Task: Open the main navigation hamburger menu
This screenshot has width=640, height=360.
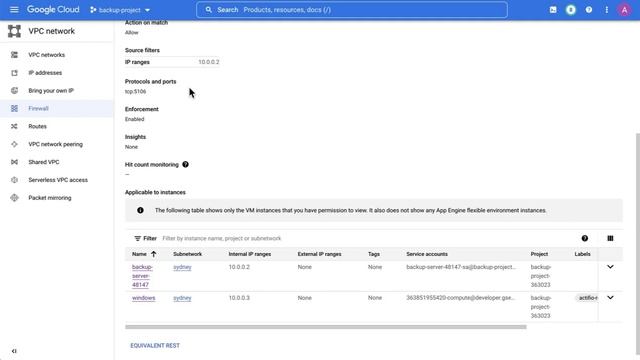Action: 14,9
